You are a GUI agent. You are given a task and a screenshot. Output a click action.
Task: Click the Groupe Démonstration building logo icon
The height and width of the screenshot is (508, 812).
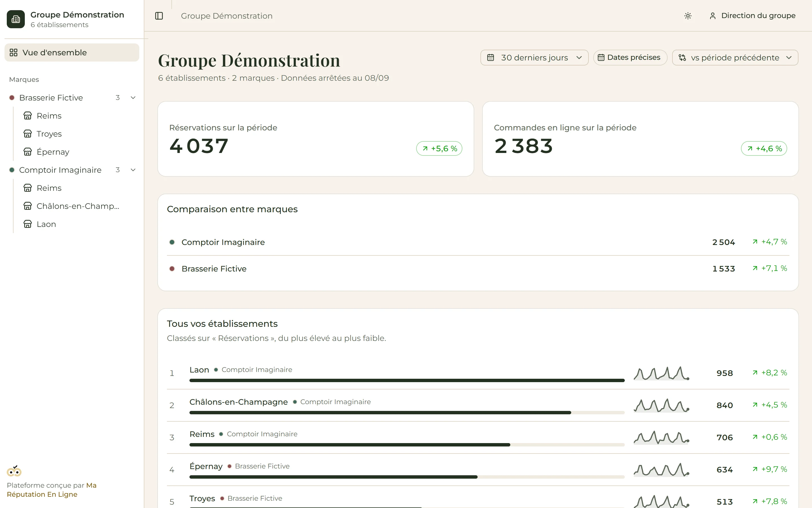click(16, 19)
